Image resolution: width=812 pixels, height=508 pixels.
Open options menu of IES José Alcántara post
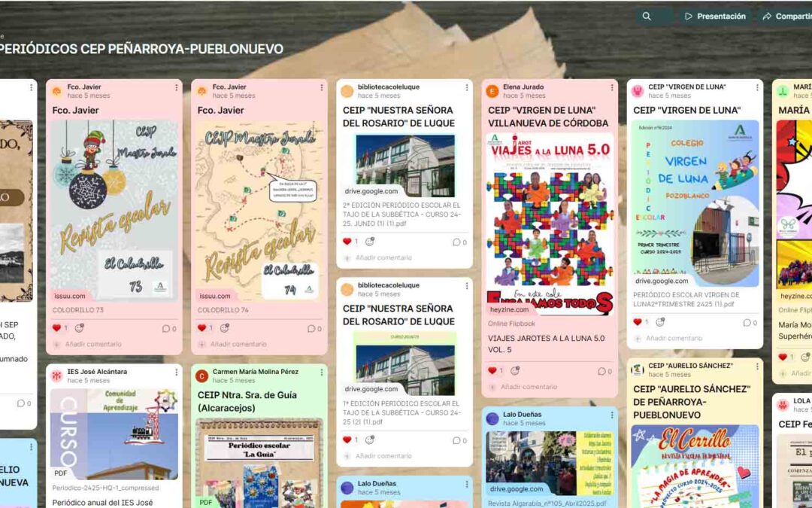[x=177, y=373]
